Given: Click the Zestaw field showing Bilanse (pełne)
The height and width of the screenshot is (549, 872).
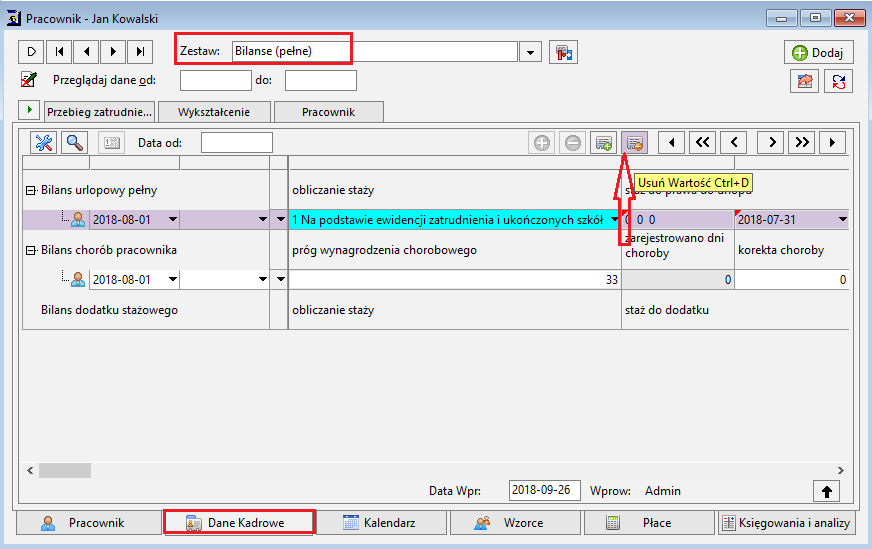Looking at the screenshot, I should 375,51.
